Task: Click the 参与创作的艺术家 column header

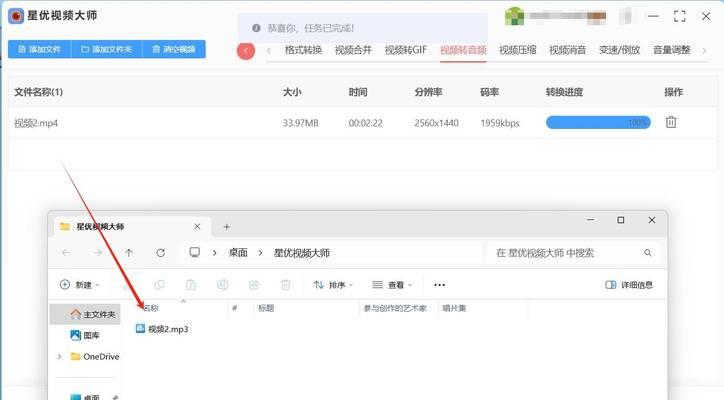Action: pyautogui.click(x=395, y=308)
